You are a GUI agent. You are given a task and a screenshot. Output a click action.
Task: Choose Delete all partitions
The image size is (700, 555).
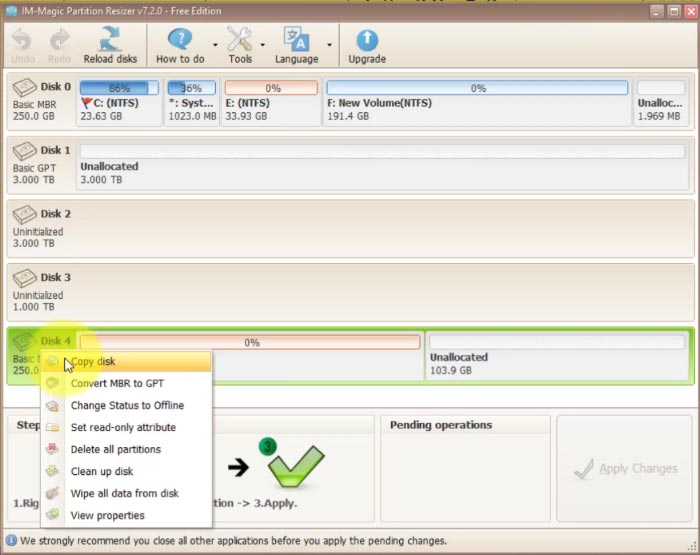126,449
